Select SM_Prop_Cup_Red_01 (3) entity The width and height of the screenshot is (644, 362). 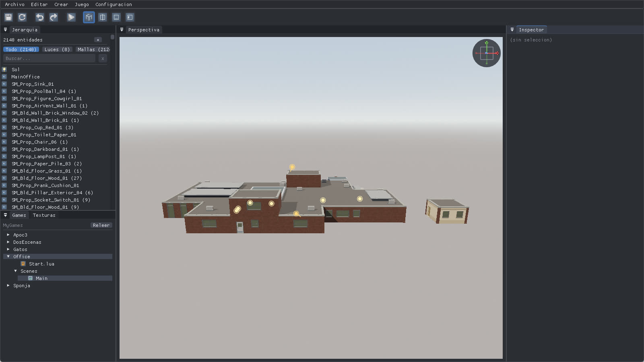tap(43, 128)
